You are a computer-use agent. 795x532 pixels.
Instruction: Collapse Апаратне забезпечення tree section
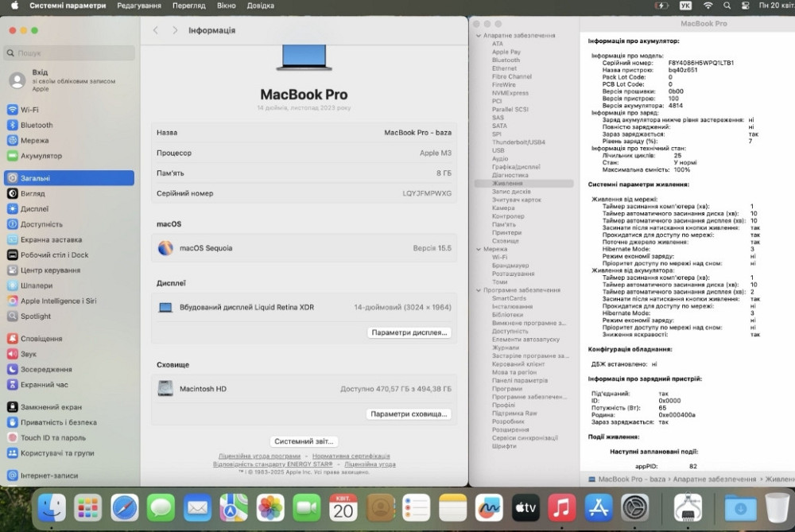pos(479,36)
